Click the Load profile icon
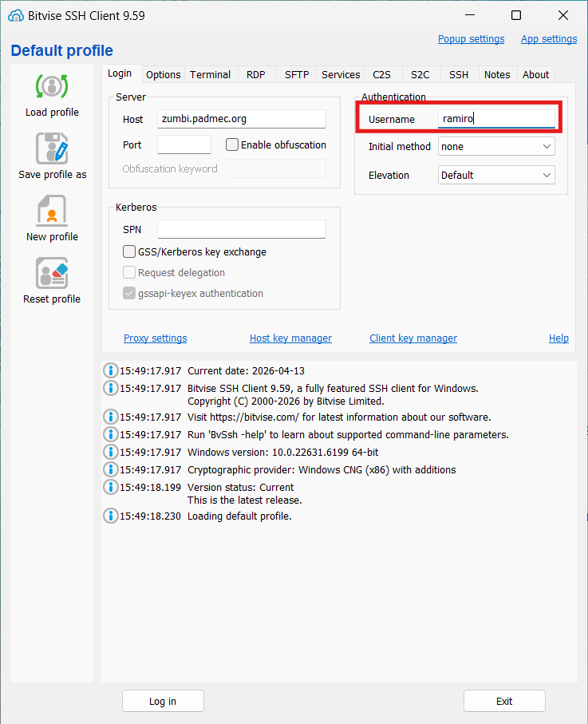This screenshot has height=724, width=588. pos(52,86)
